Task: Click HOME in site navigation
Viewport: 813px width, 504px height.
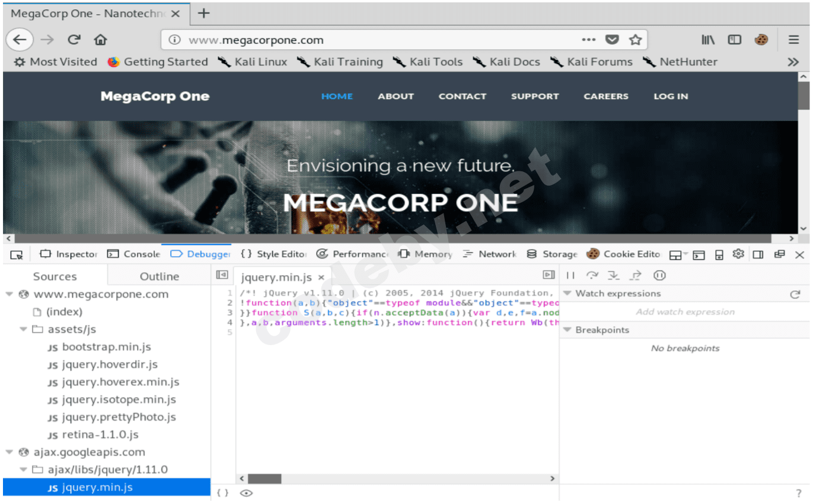Action: 337,96
